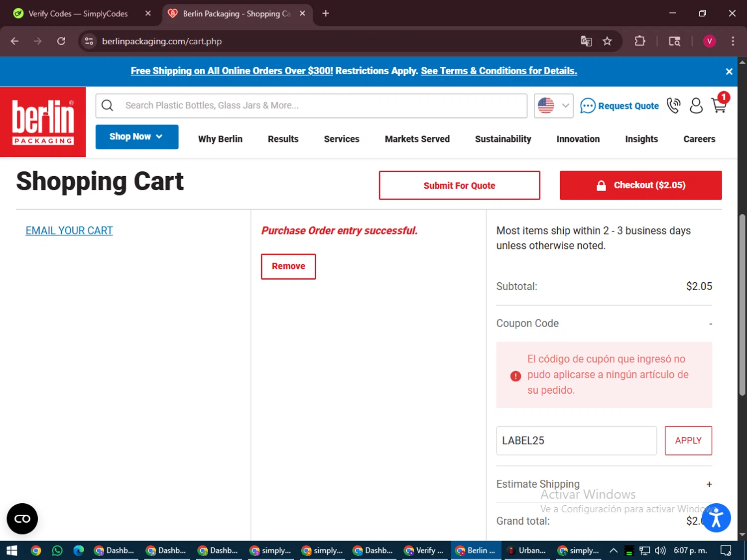The width and height of the screenshot is (747, 560).
Task: Open WhatsApp from the taskbar
Action: (x=57, y=551)
